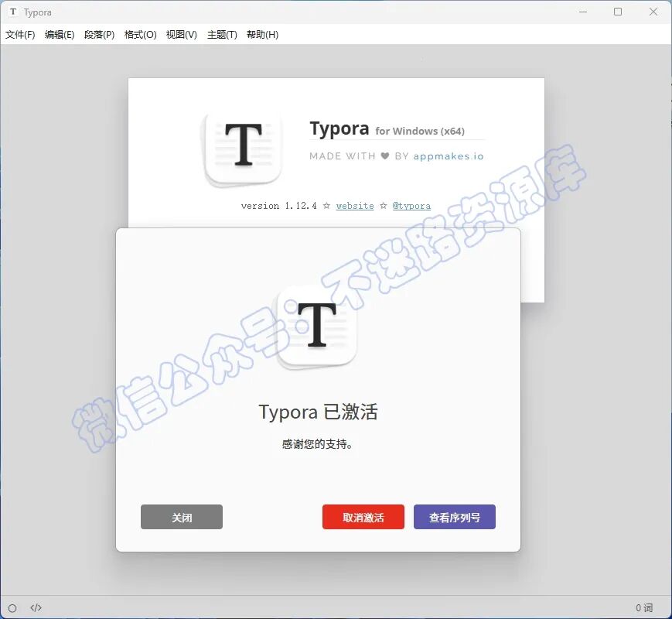Click the 感谢您的支持。 message

pyautogui.click(x=318, y=444)
